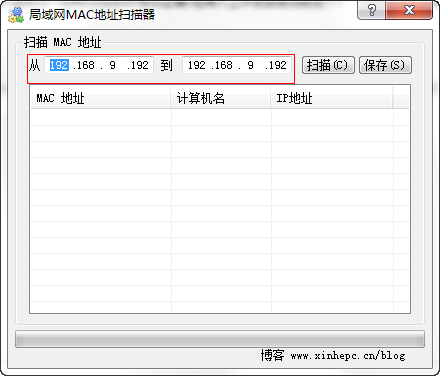Open the help question mark button
Screen dimensions: 440x376
(371, 10)
